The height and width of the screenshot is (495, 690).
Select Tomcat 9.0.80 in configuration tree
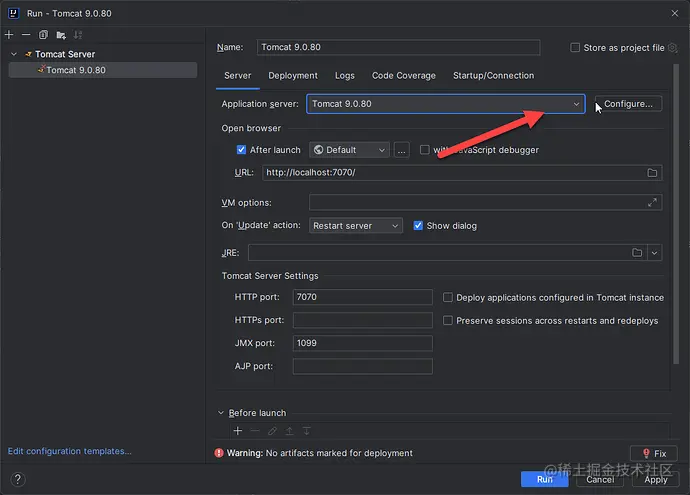103,70
